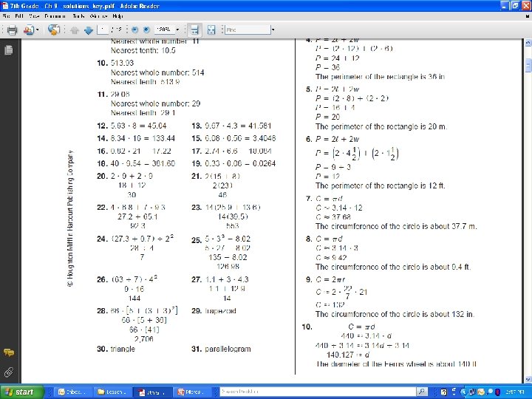
Task: Expand the Find options dropdown arrow
Action: pyautogui.click(x=273, y=30)
